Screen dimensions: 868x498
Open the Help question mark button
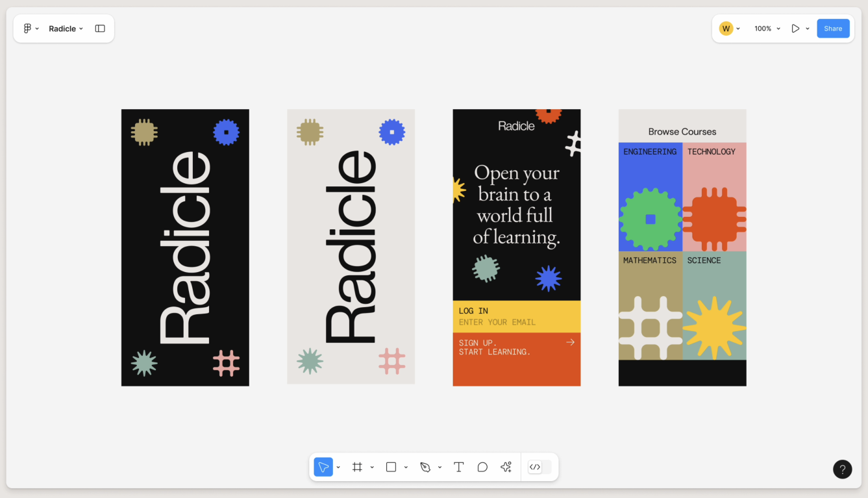[842, 469]
